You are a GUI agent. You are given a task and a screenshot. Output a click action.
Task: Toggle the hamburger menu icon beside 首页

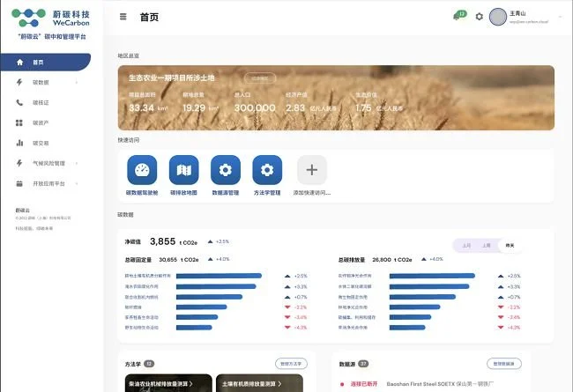tap(123, 16)
